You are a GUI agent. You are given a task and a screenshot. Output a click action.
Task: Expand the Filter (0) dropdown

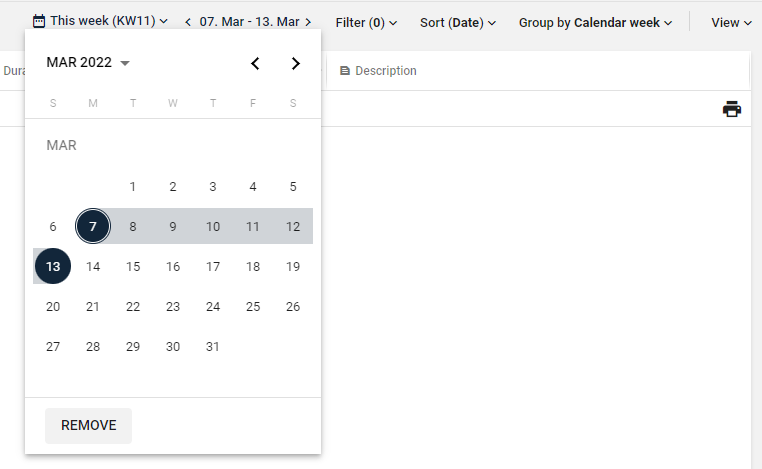click(x=366, y=21)
